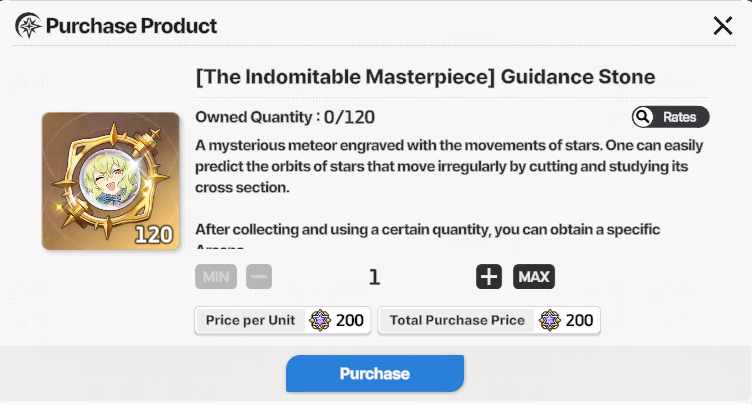This screenshot has height=404, width=752.
Task: Close the Purchase Product dialog
Action: [723, 26]
